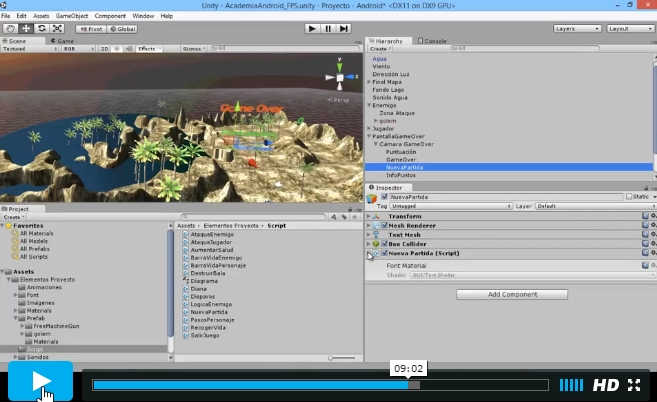
Task: Start Unity Play mode
Action: coord(312,29)
